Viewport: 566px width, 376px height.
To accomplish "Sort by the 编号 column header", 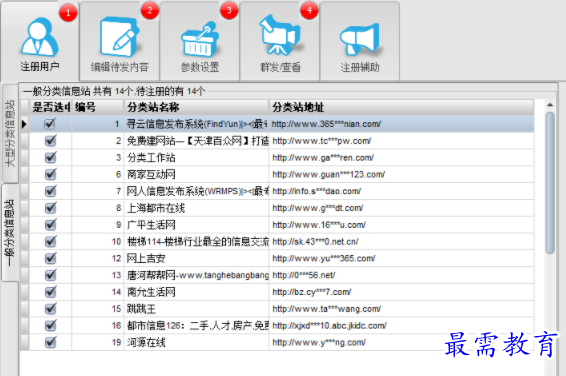I will tap(98, 107).
